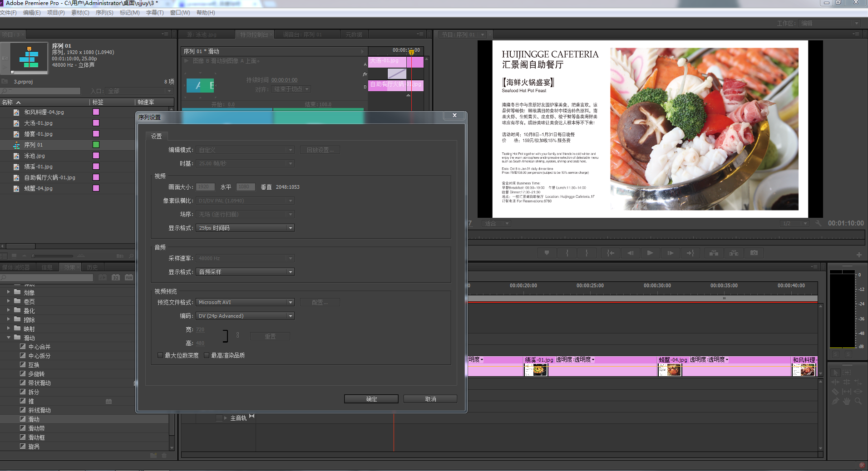Select the Zoom magnifier tool
Image resolution: width=868 pixels, height=471 pixels.
click(x=858, y=401)
